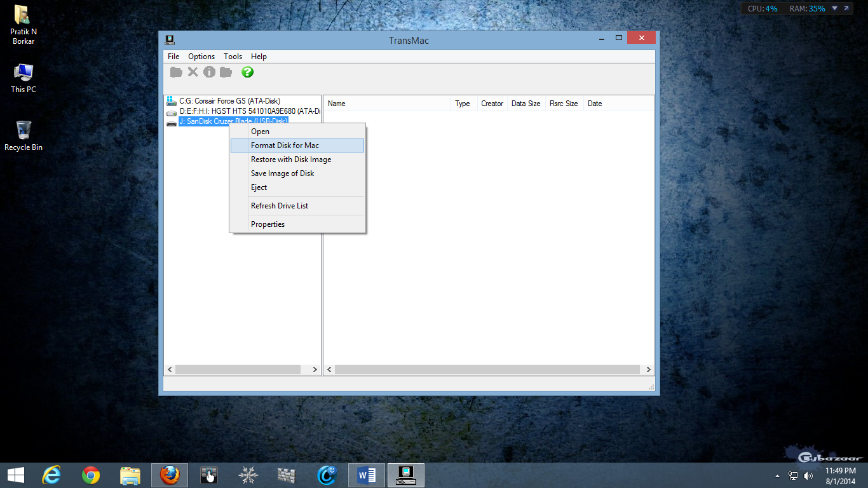868x488 pixels.
Task: Choose Eject in the context menu
Action: (x=297, y=187)
